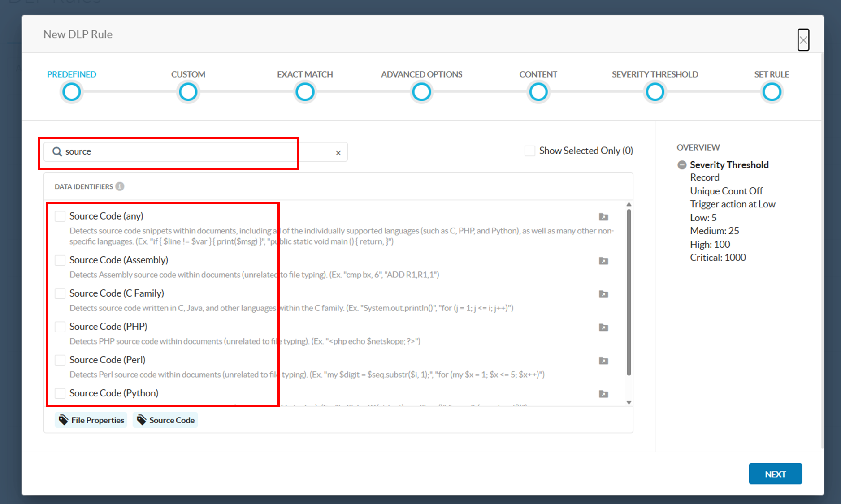Open the folder icon beside Source Code (Perl)

603,361
